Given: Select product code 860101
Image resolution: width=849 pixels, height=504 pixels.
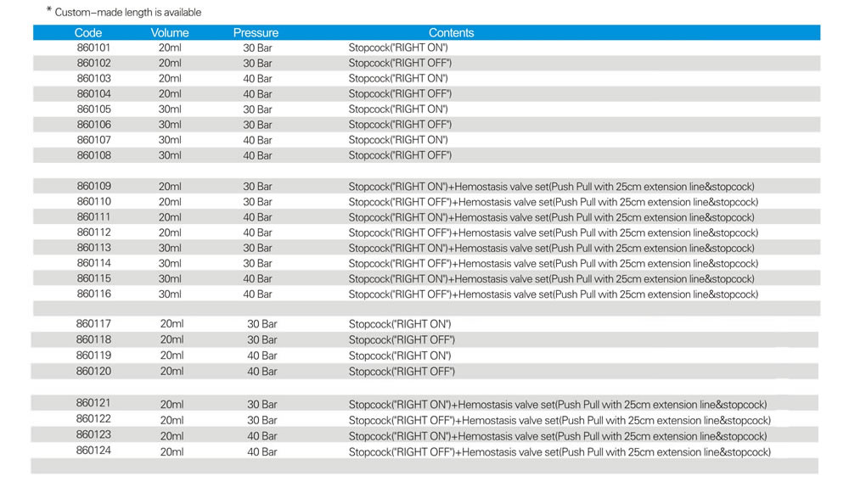Looking at the screenshot, I should (x=93, y=48).
